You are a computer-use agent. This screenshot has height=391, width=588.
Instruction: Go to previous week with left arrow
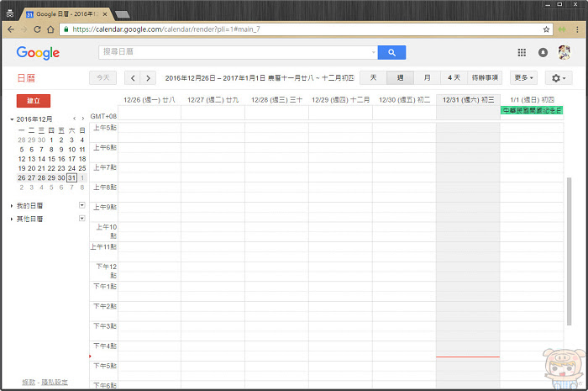click(x=133, y=78)
